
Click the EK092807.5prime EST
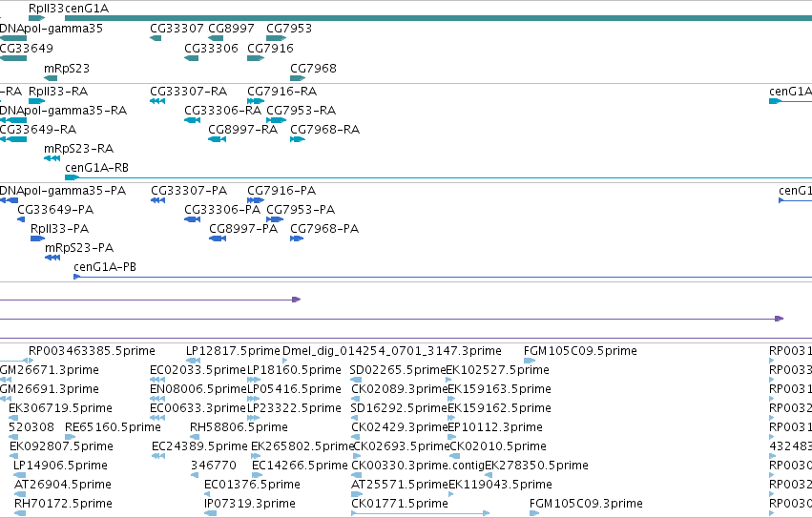14,456
